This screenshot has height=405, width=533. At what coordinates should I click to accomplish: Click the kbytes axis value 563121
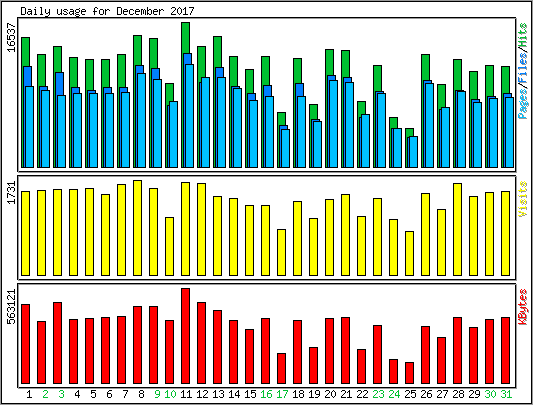[x=11, y=307]
